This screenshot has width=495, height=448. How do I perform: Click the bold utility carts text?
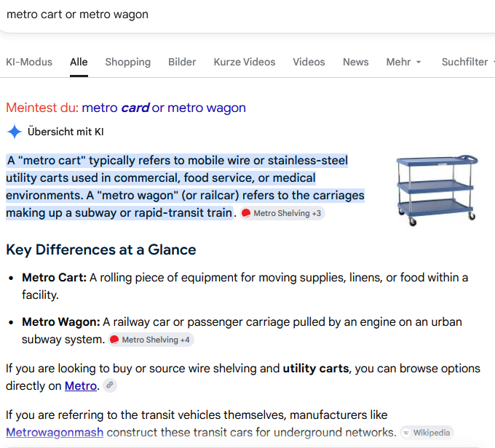316,369
